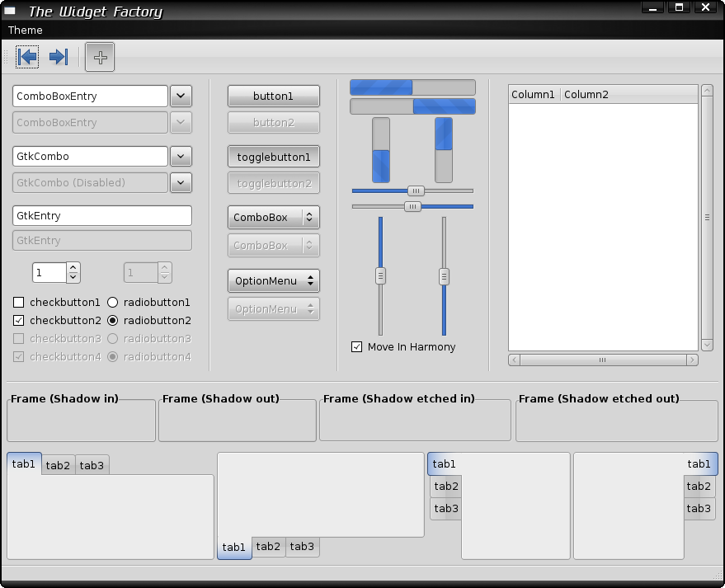The height and width of the screenshot is (588, 725).
Task: Click the window menu icon in title bar
Action: pos(10,10)
